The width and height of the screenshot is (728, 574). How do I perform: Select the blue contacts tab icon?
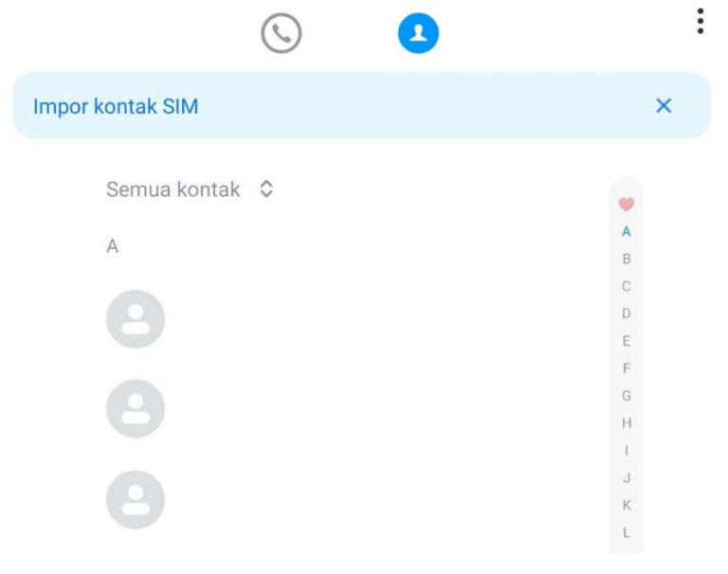[x=418, y=33]
